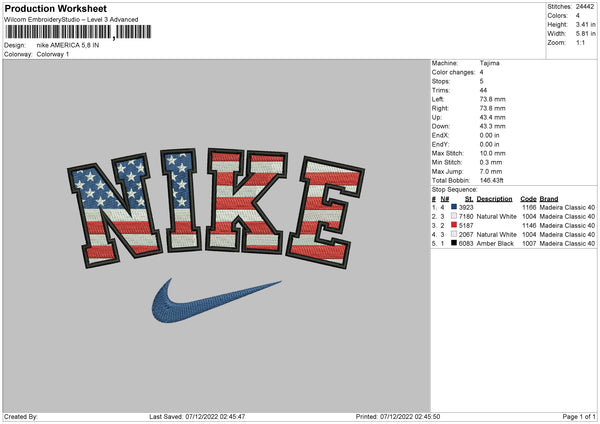Click the 'EndY:' label
The image size is (600, 424).
pos(440,145)
